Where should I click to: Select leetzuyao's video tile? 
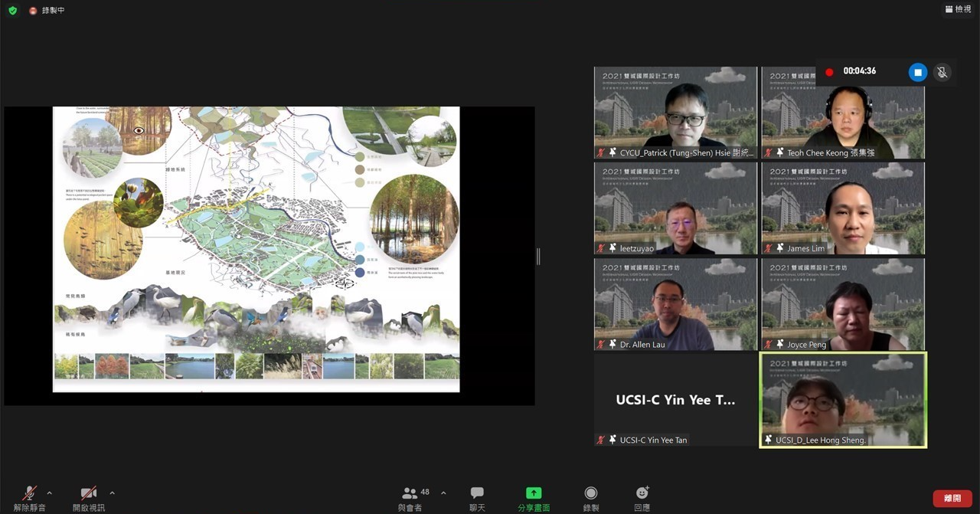click(675, 208)
